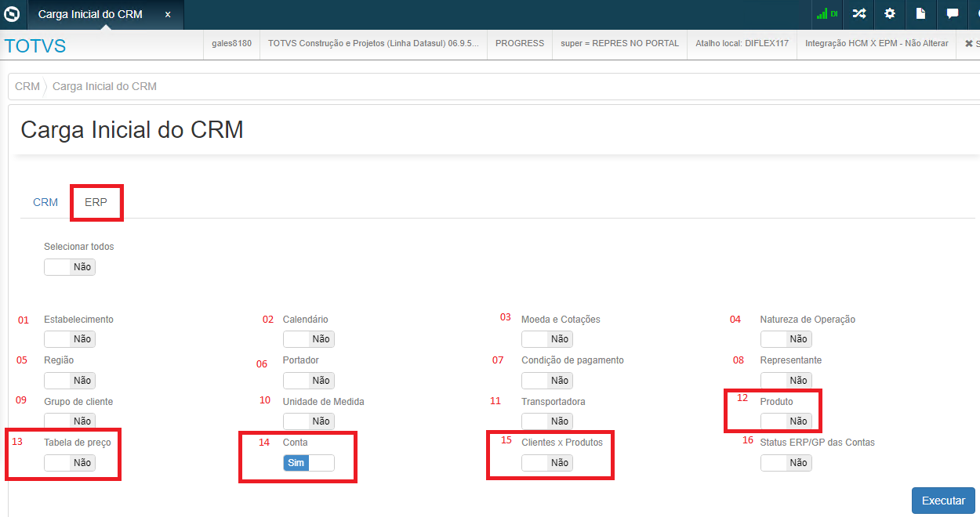980x517 pixels.
Task: Enable the Calendário switch
Action: [308, 339]
